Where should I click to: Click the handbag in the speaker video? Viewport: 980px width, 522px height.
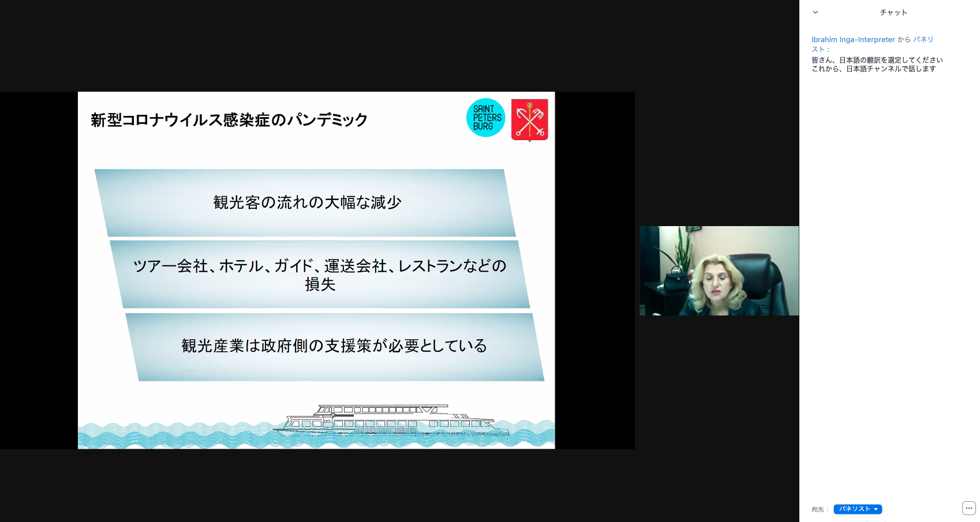pyautogui.click(x=678, y=280)
